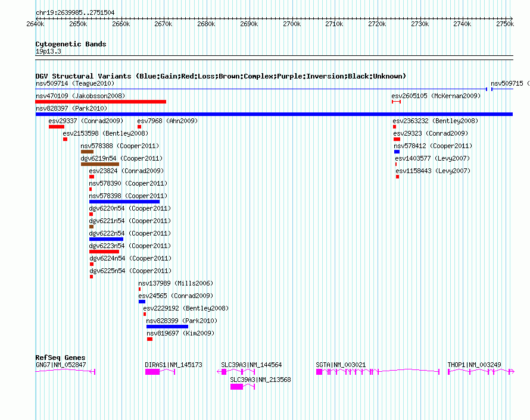The height and width of the screenshot is (420, 530).
Task: Select the DIRAS1 magenta exon block
Action: (x=152, y=372)
